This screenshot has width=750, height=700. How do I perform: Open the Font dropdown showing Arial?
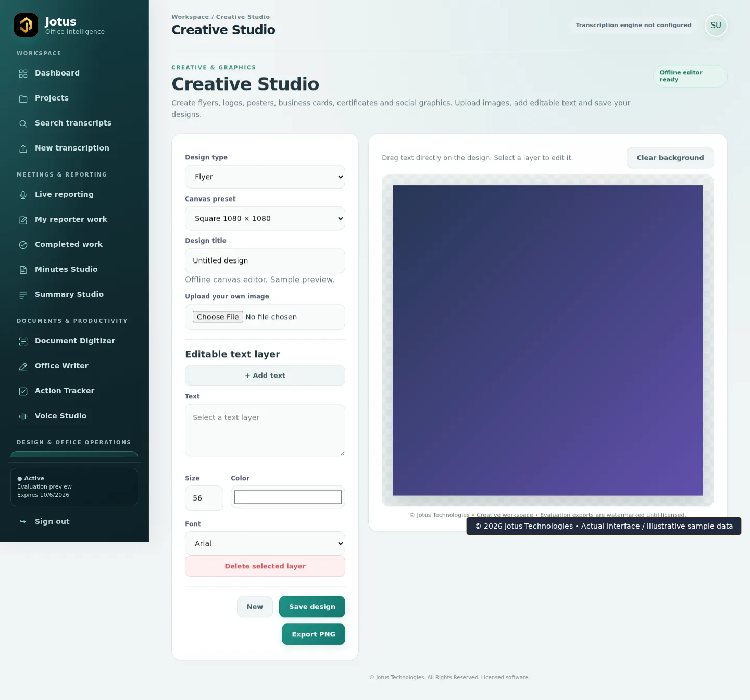click(265, 543)
